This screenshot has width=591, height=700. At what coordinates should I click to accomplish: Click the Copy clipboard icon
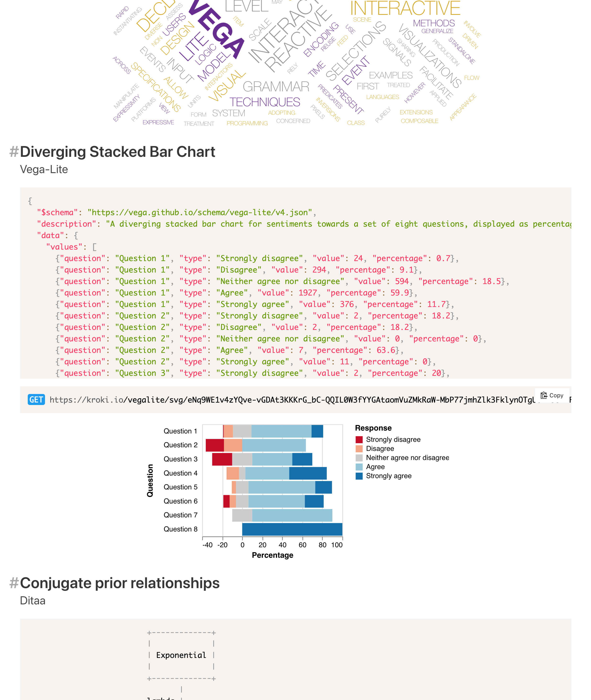tap(544, 395)
